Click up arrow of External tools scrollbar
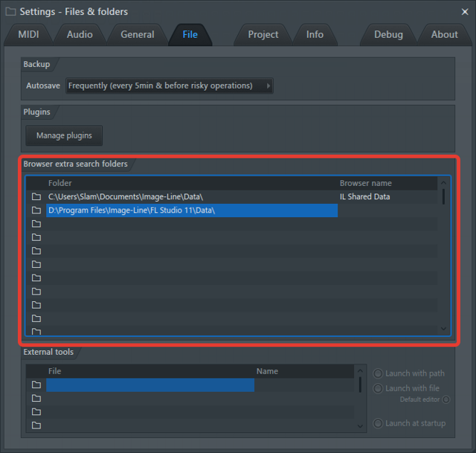This screenshot has width=476, height=453. (x=360, y=371)
